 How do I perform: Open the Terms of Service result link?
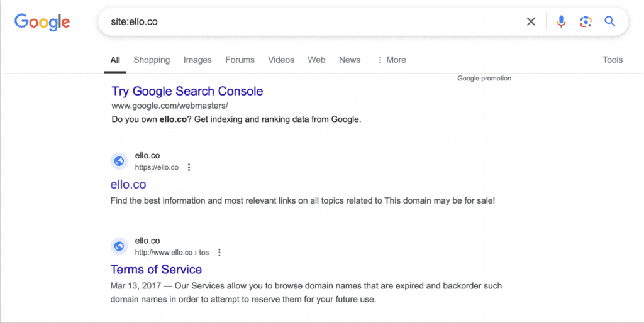pyautogui.click(x=156, y=269)
